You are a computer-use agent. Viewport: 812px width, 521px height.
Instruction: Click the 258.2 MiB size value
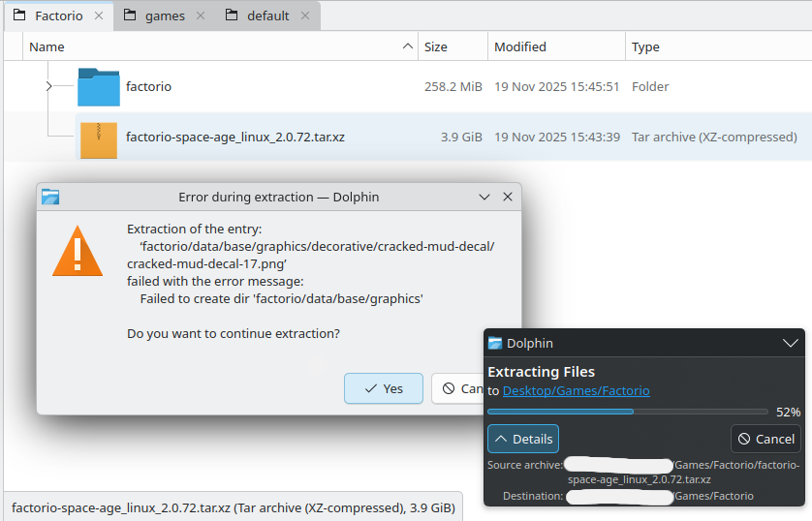point(453,86)
